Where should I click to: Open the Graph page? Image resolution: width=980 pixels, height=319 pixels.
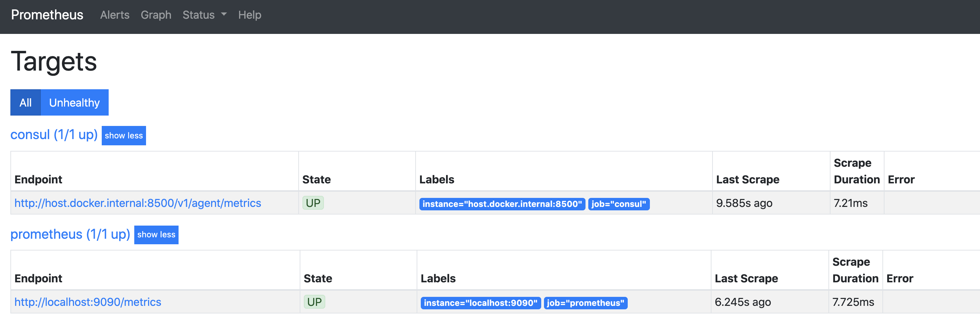[x=156, y=15]
